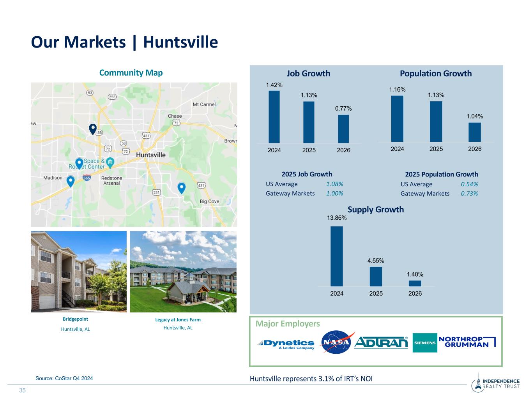This screenshot has width=532, height=411.
Task: Click the "0.73%" Gateway Markets population value
Action: coord(470,193)
